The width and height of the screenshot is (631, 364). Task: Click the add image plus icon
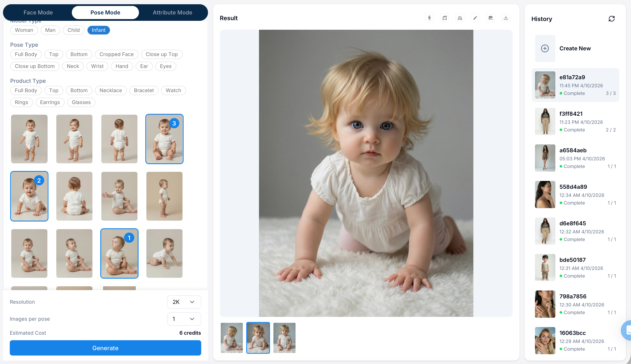490,18
